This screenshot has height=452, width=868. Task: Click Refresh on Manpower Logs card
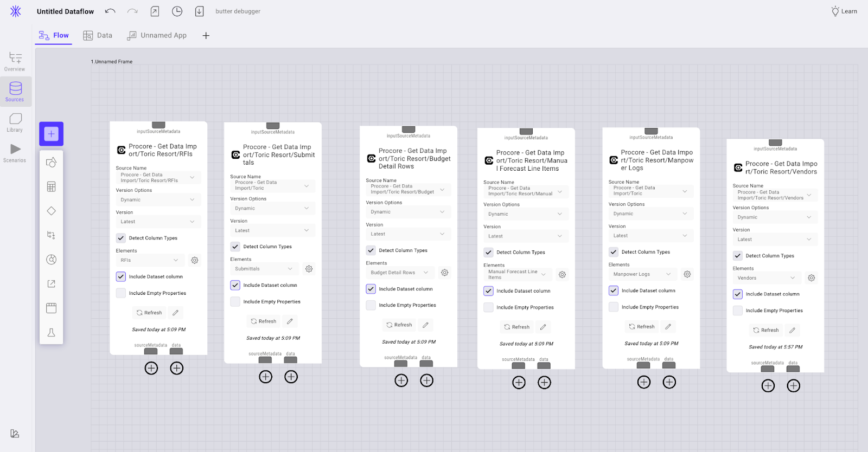(642, 327)
